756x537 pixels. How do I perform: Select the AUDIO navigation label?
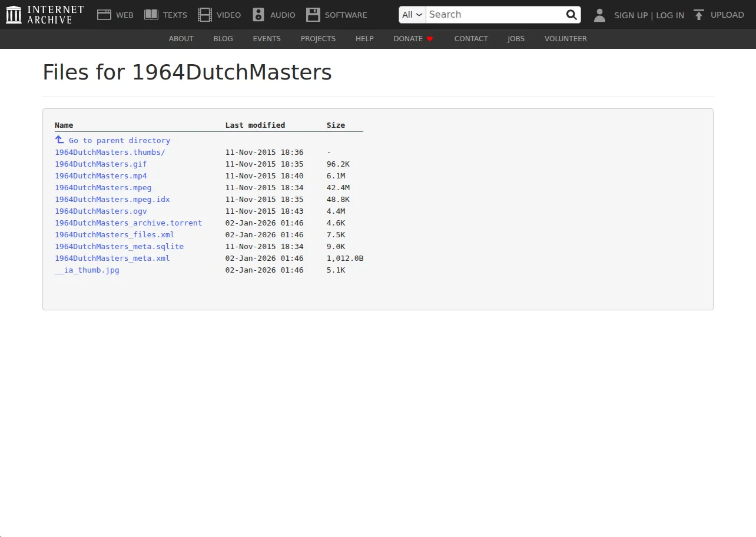point(283,15)
